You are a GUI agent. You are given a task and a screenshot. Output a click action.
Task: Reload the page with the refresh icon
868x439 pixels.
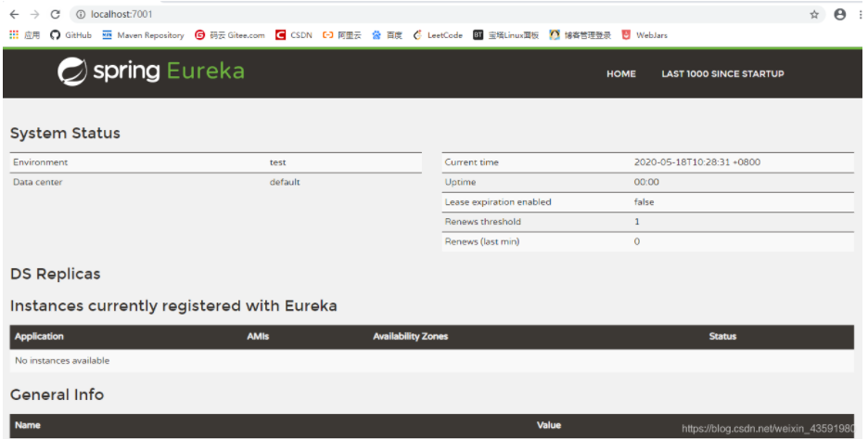55,15
